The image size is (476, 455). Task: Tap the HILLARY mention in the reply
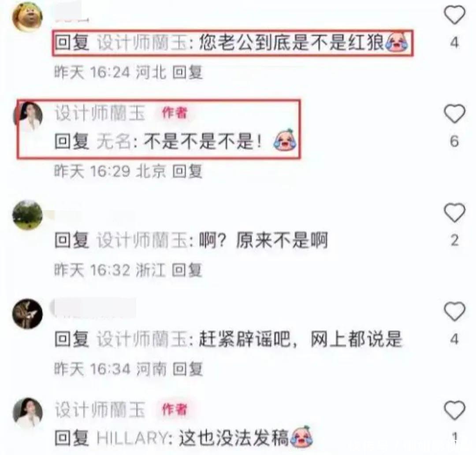pyautogui.click(x=132, y=438)
